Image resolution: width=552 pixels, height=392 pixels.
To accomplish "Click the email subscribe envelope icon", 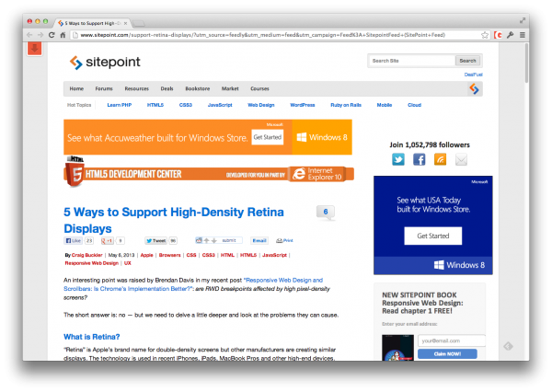I will tap(461, 159).
